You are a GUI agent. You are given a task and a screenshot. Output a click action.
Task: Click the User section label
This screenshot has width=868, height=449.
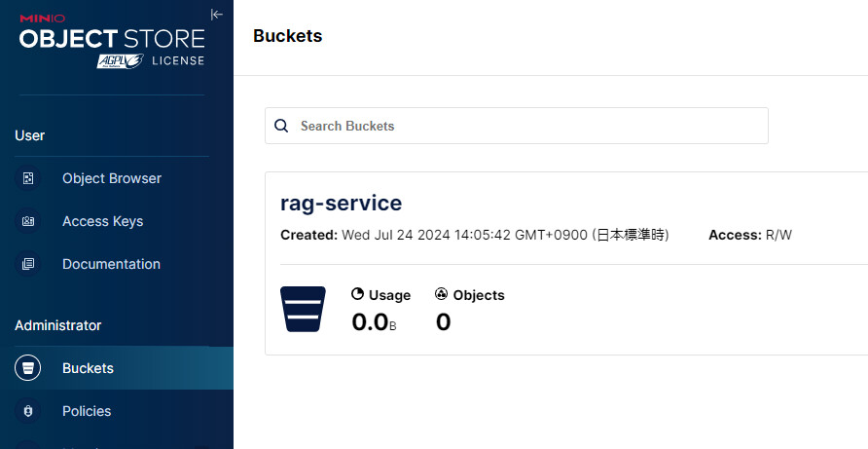pos(30,135)
